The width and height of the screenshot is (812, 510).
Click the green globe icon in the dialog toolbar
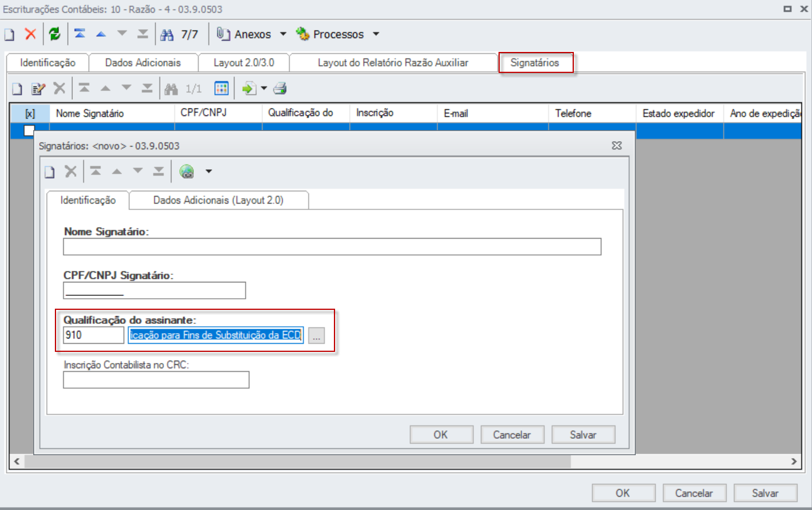(187, 172)
